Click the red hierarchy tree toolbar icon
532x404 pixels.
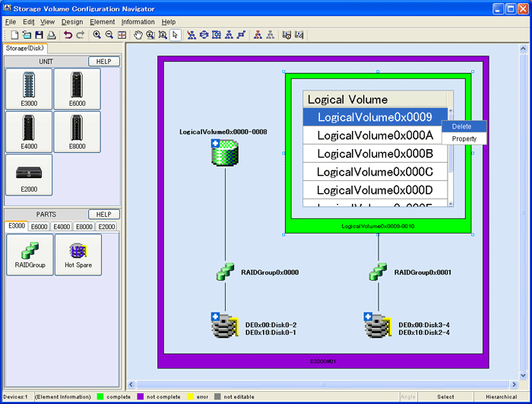pos(258,35)
